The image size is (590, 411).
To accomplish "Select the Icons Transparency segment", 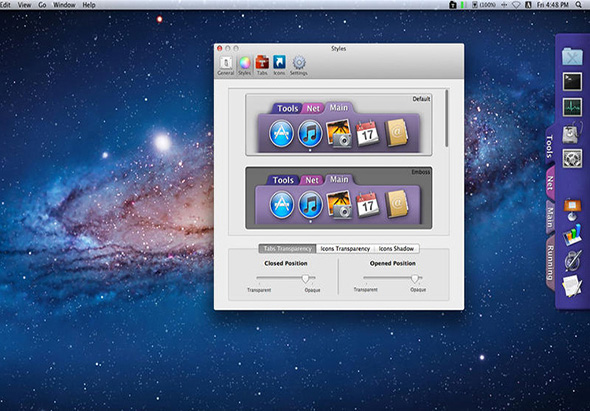I will [345, 249].
